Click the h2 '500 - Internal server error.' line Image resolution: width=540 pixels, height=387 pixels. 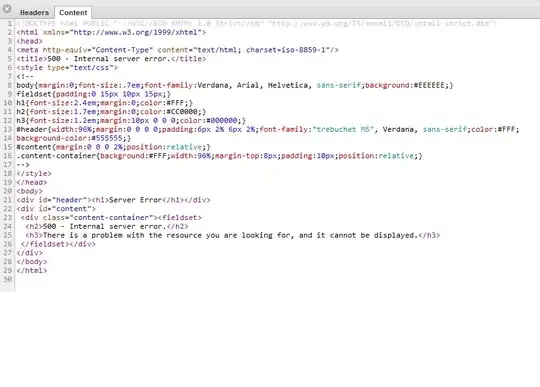coord(107,227)
